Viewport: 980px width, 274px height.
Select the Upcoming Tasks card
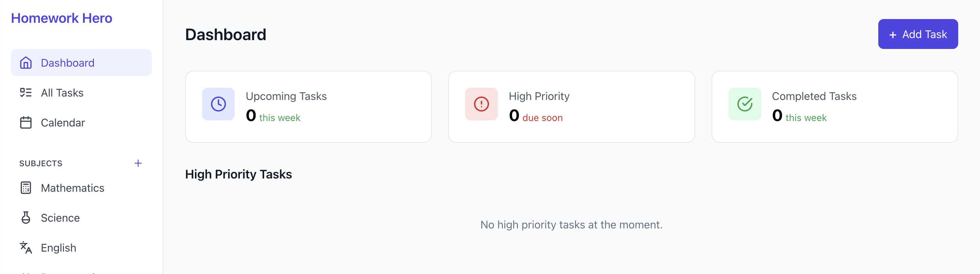coord(308,107)
